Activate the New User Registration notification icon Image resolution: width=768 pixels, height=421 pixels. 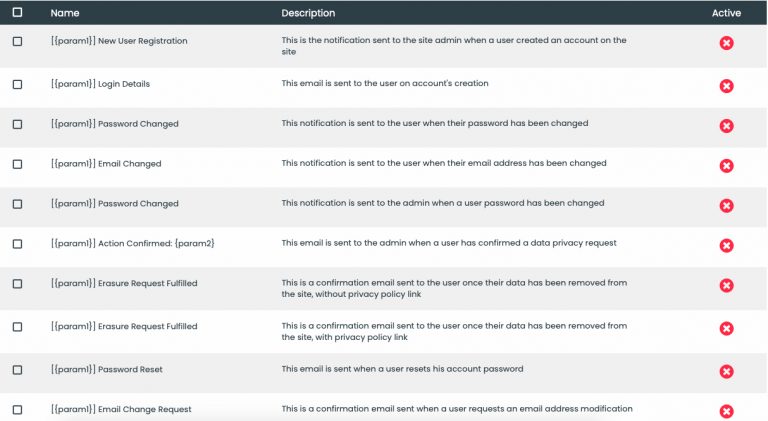(726, 43)
